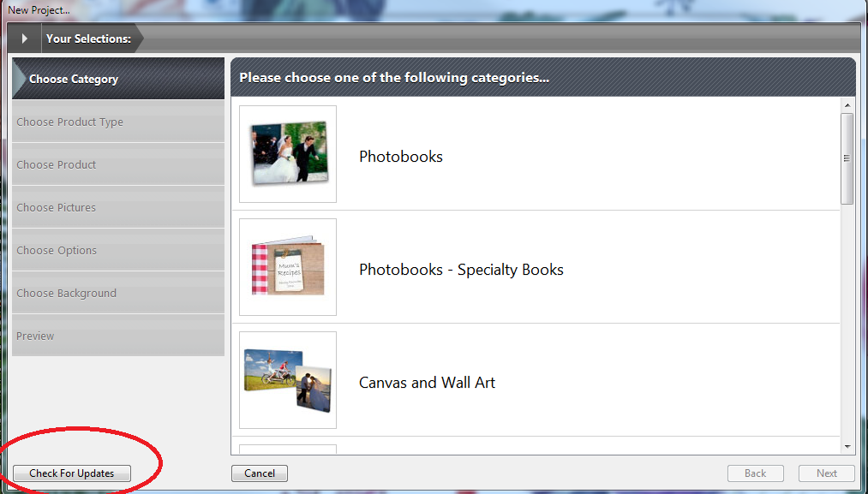The height and width of the screenshot is (494, 868).
Task: Open the Choose Background step
Action: (x=118, y=293)
